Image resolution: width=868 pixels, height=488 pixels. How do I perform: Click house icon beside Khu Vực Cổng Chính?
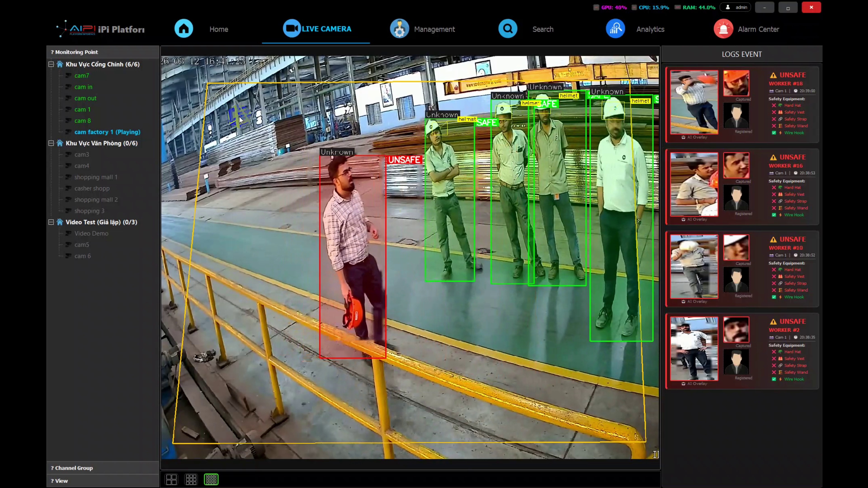(x=60, y=64)
